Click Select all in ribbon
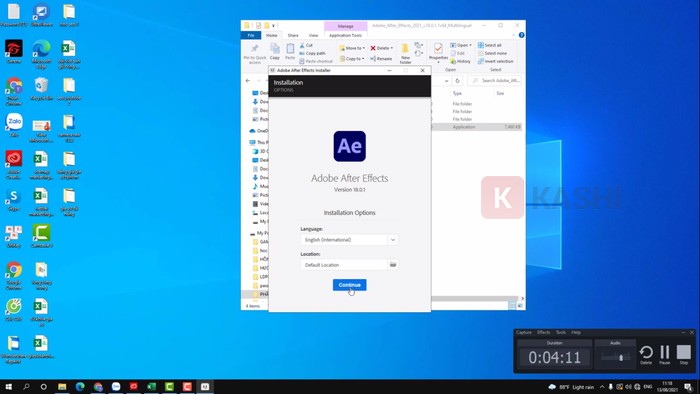Viewport: 700px width, 394px height. [x=490, y=45]
